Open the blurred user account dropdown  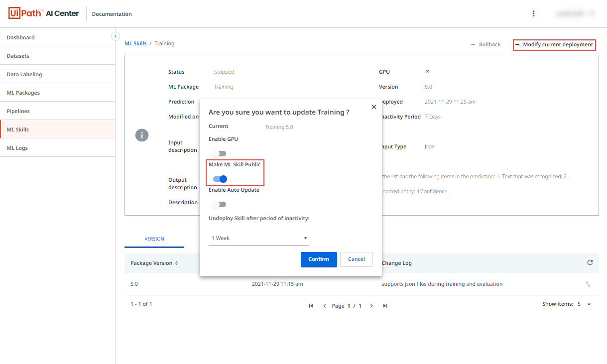pos(576,14)
